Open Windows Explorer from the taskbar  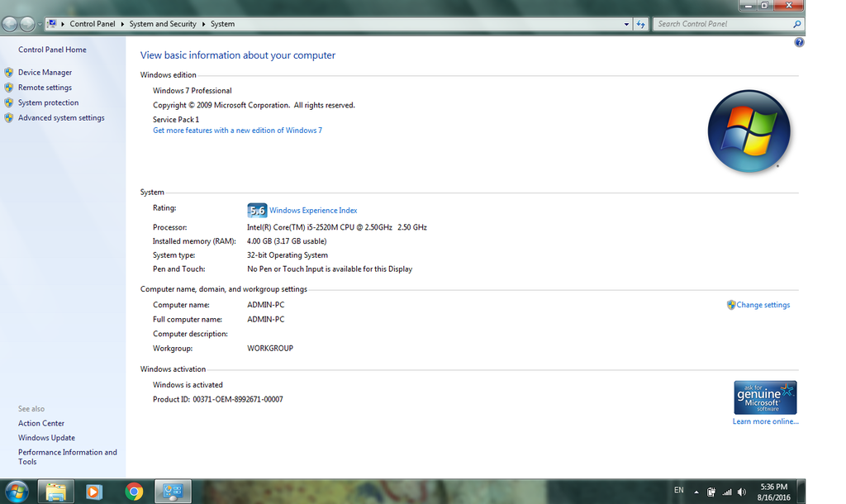56,492
